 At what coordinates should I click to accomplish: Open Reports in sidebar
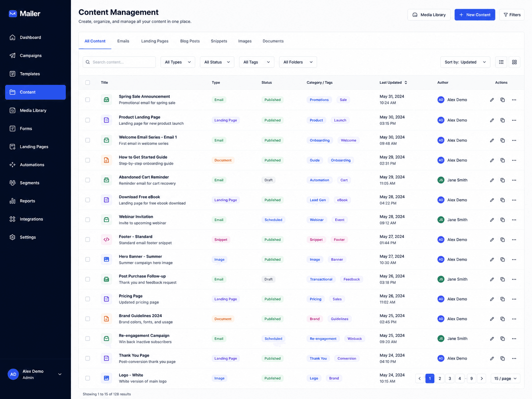[35, 201]
